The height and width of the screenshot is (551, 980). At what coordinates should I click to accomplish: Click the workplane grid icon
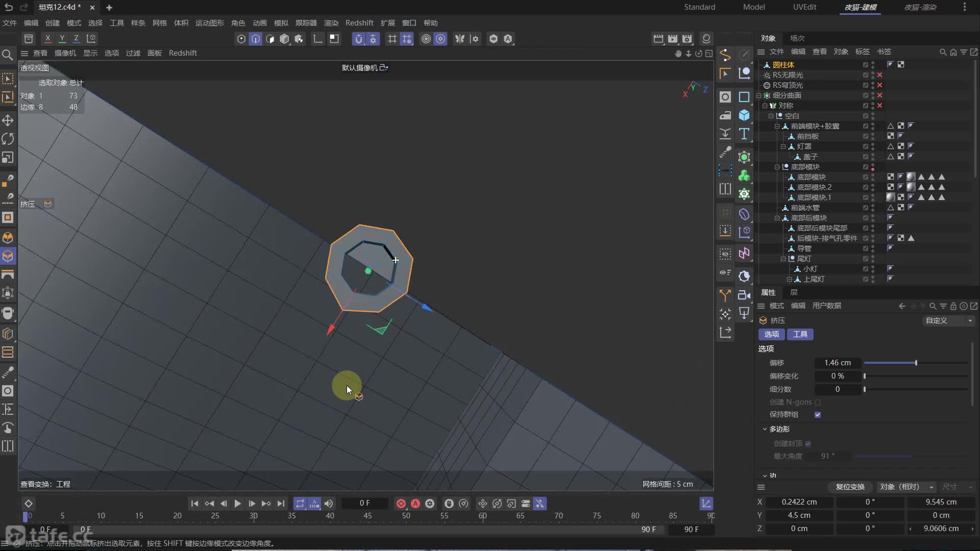coord(392,39)
